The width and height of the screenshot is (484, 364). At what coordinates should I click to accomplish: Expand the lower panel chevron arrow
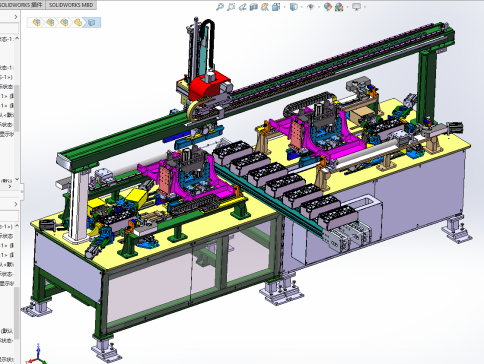16,204
